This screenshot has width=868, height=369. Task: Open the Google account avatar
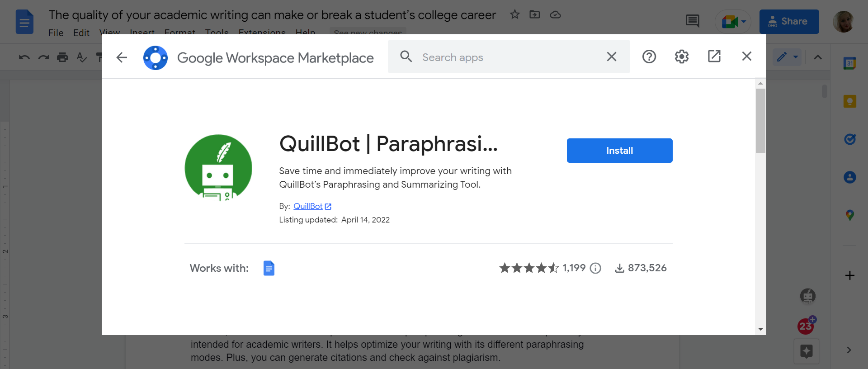844,21
